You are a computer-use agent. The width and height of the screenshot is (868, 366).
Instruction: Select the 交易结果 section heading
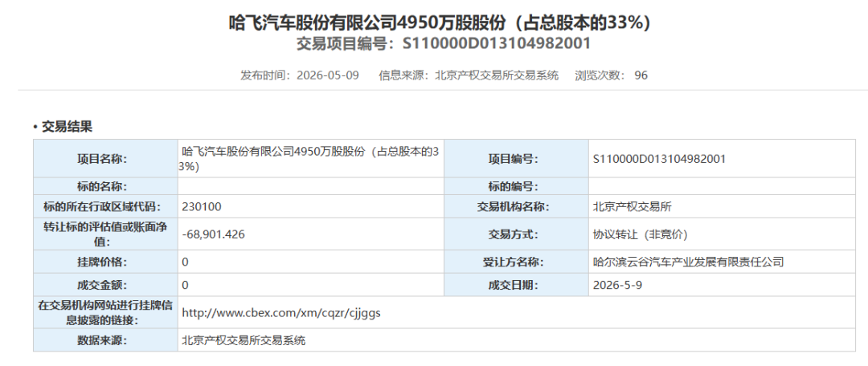(67, 127)
